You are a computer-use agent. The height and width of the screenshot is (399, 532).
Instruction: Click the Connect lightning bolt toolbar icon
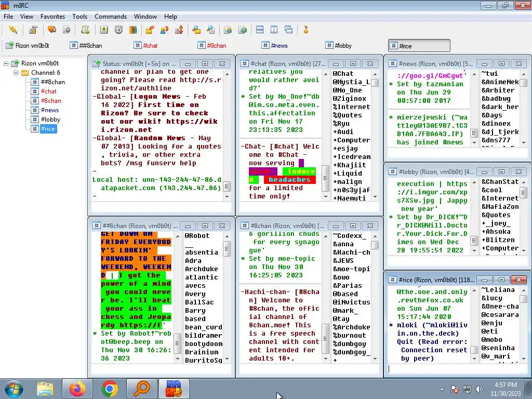pyautogui.click(x=13, y=30)
